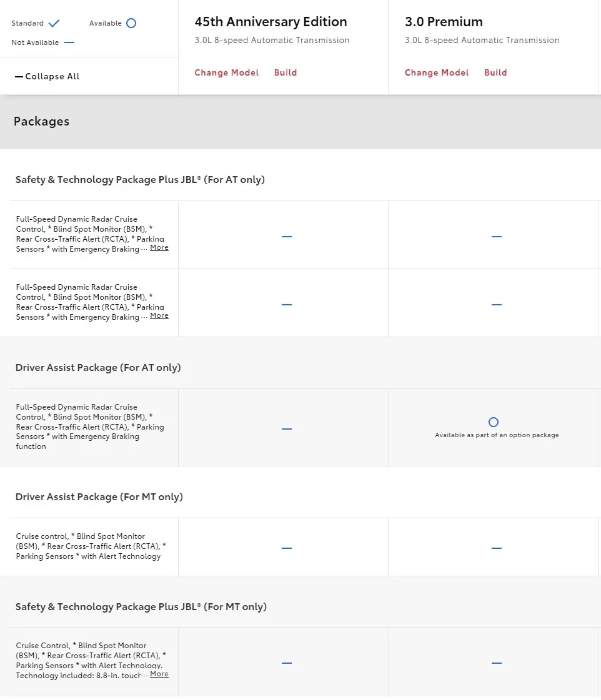Expand More in second Safety & Technology AT row
Viewport: 601px width, 700px height.
coord(159,315)
